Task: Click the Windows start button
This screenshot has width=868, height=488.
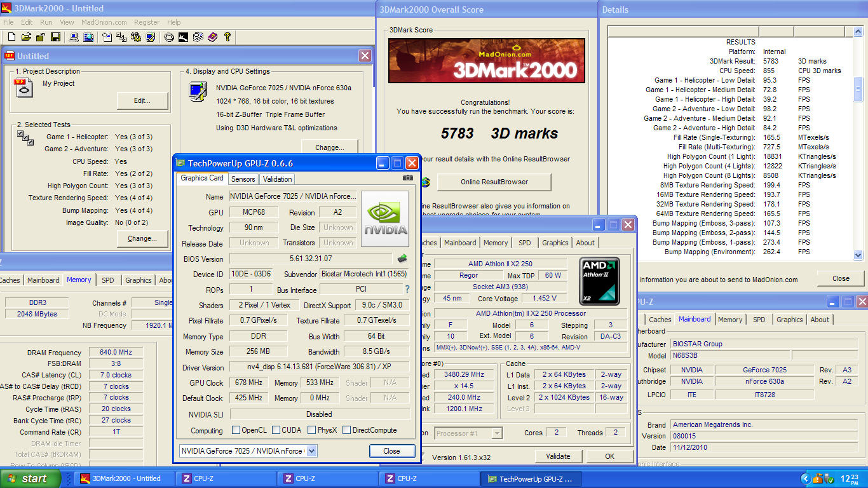Action: pyautogui.click(x=31, y=478)
